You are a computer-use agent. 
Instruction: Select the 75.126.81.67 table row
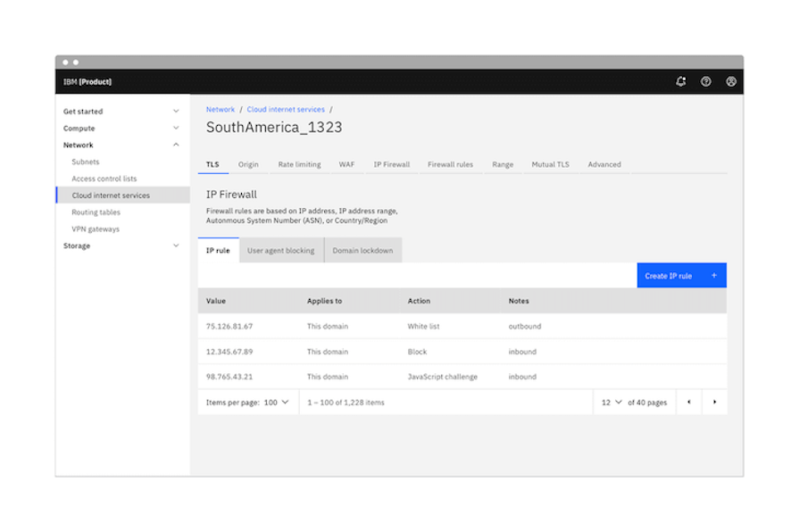462,327
